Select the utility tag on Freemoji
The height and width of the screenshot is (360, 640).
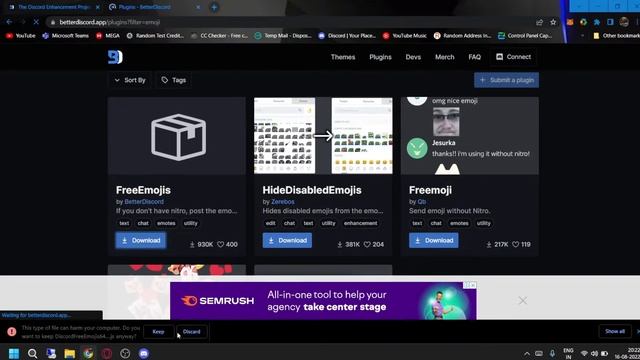click(484, 223)
